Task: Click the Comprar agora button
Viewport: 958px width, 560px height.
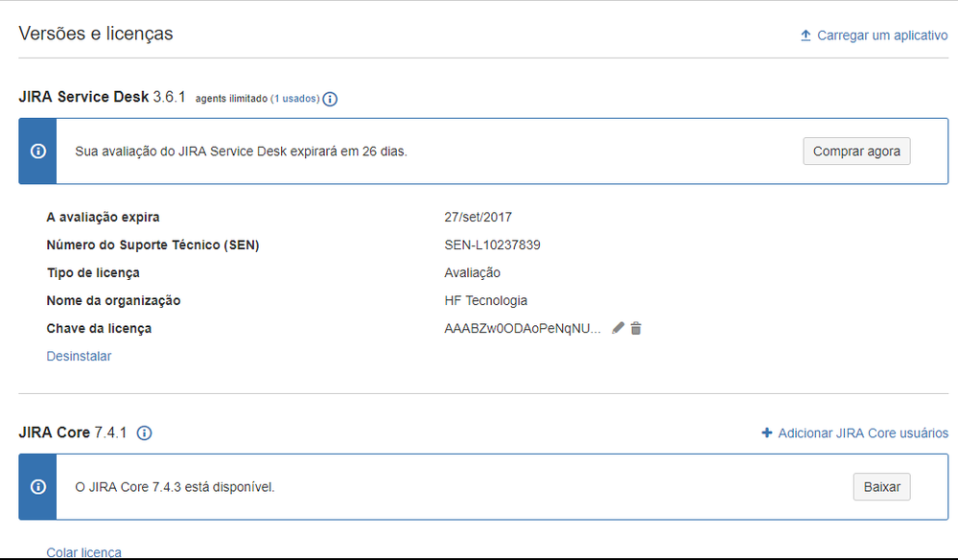Action: (x=856, y=151)
